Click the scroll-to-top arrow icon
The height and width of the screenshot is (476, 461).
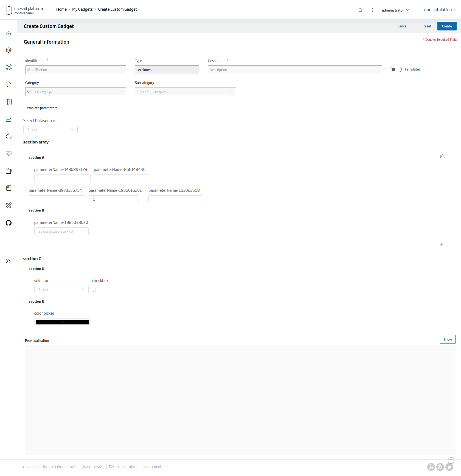pyautogui.click(x=451, y=460)
